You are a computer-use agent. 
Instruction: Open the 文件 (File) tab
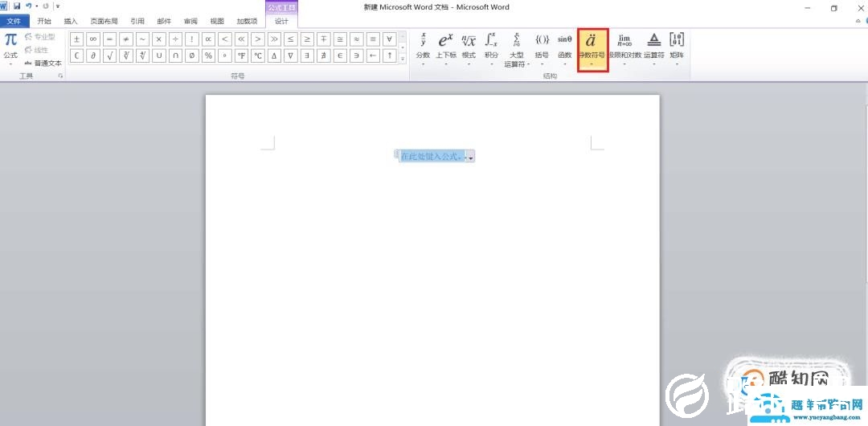point(14,21)
